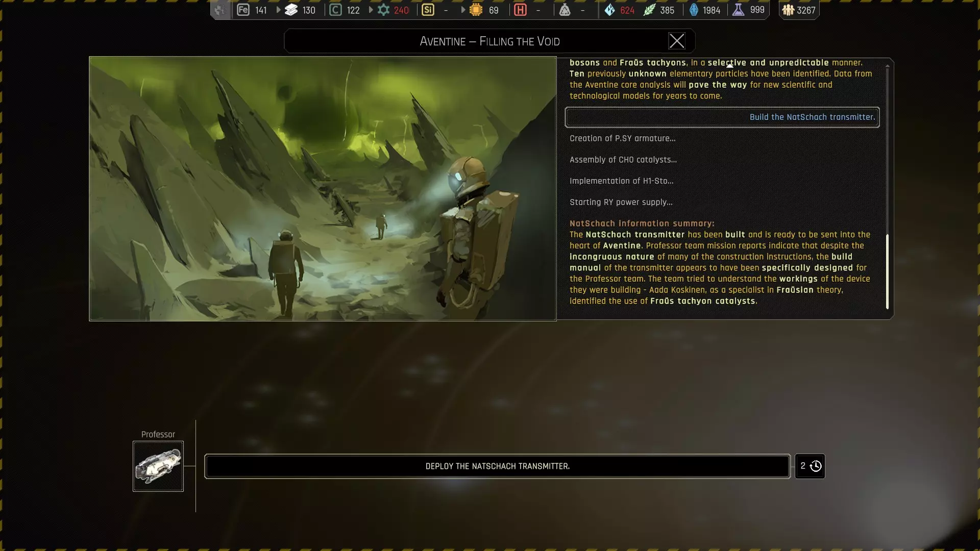Close the Aventine Filling the Void dialog
This screenshot has width=980, height=551.
tap(677, 41)
